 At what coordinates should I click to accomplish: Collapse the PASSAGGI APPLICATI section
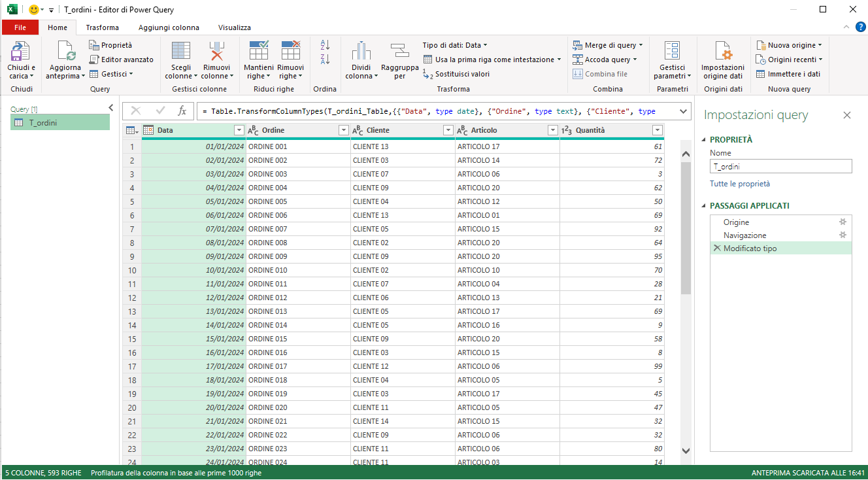[705, 205]
